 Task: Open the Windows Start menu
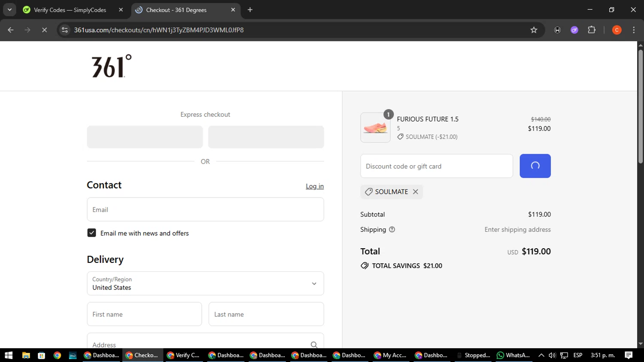9,355
